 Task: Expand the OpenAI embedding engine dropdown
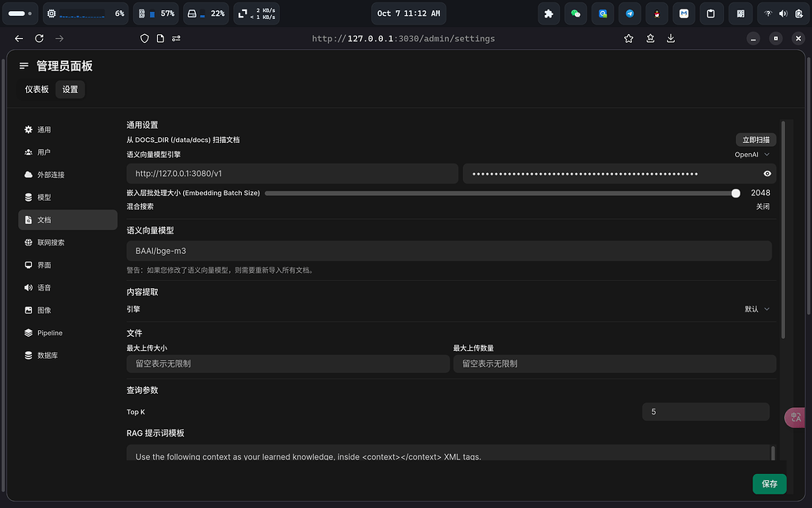(752, 155)
